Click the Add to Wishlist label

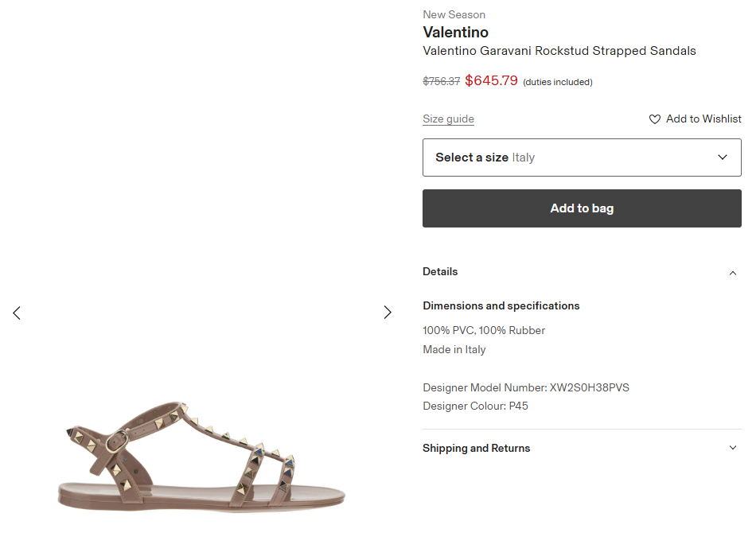703,119
